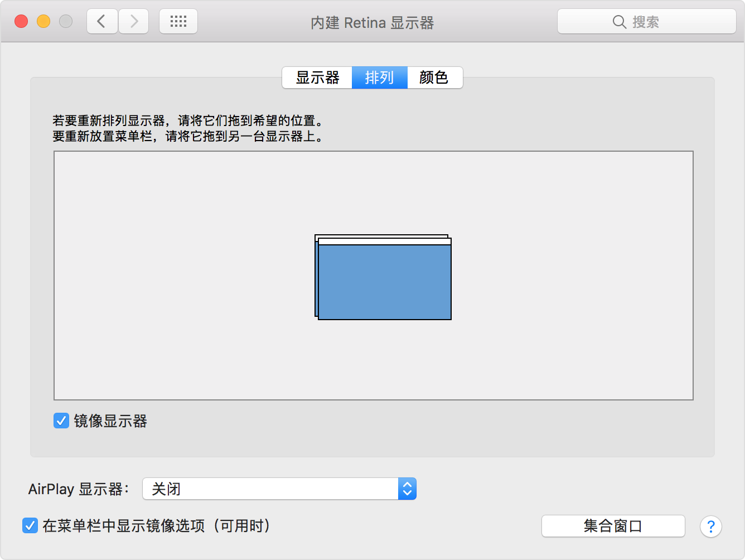Select the 排列 tab

click(x=380, y=78)
